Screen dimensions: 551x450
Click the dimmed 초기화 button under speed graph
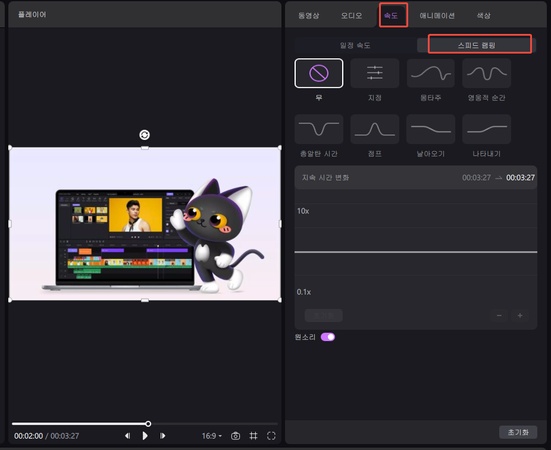click(x=324, y=315)
